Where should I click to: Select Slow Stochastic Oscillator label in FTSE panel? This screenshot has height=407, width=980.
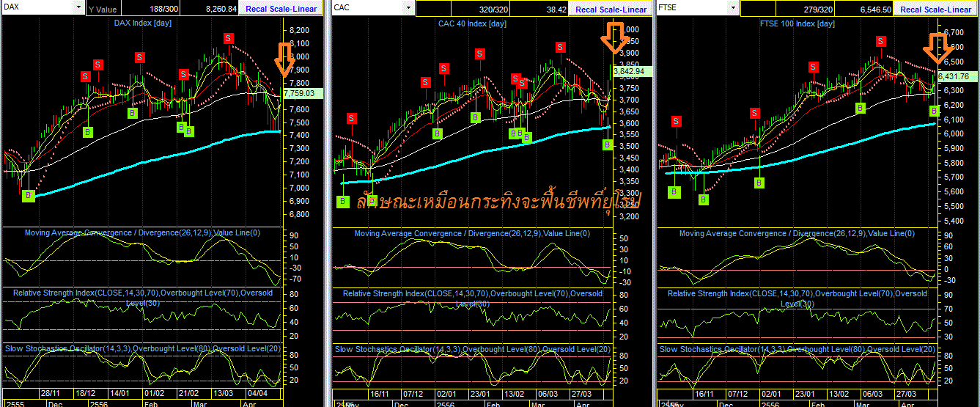(x=797, y=348)
